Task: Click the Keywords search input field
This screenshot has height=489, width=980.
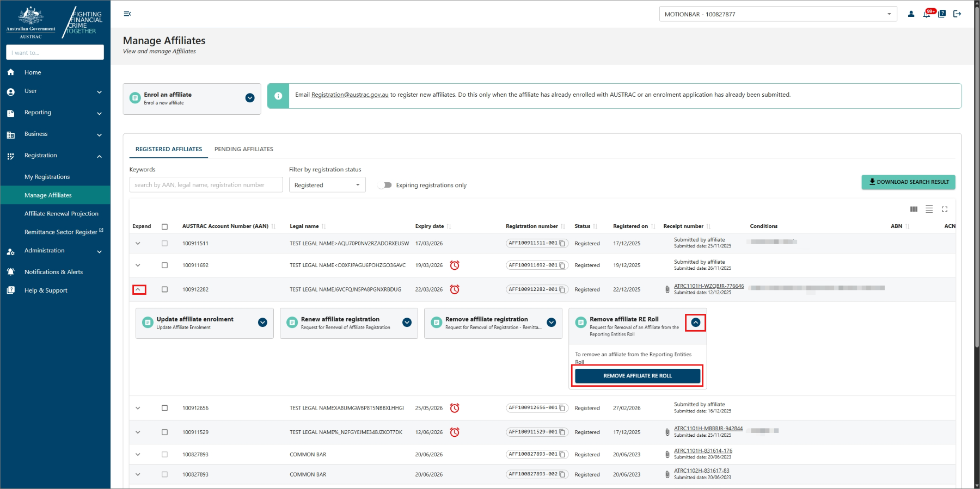Action: 206,185
